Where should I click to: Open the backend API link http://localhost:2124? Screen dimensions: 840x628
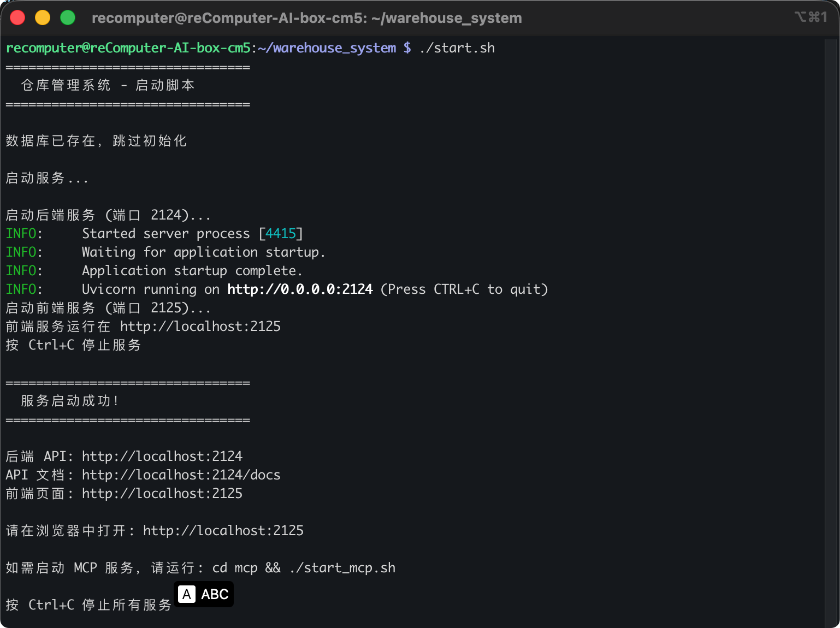pos(162,456)
